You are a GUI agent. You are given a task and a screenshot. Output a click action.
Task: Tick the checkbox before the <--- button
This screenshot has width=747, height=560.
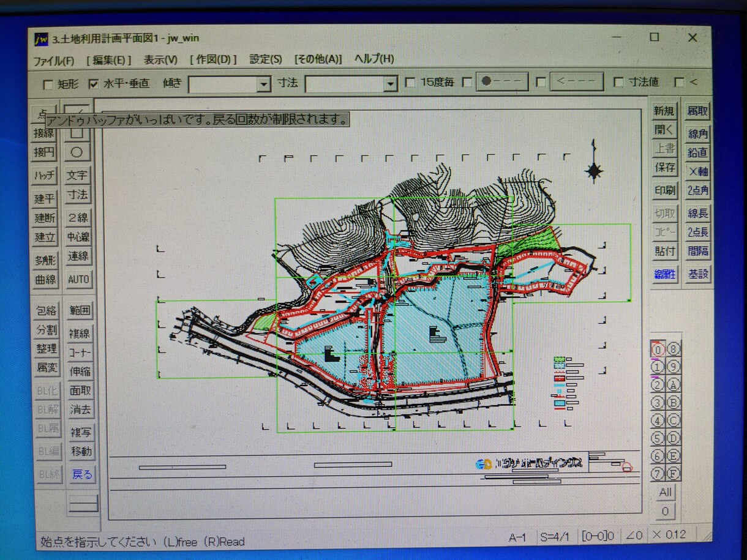pos(541,81)
